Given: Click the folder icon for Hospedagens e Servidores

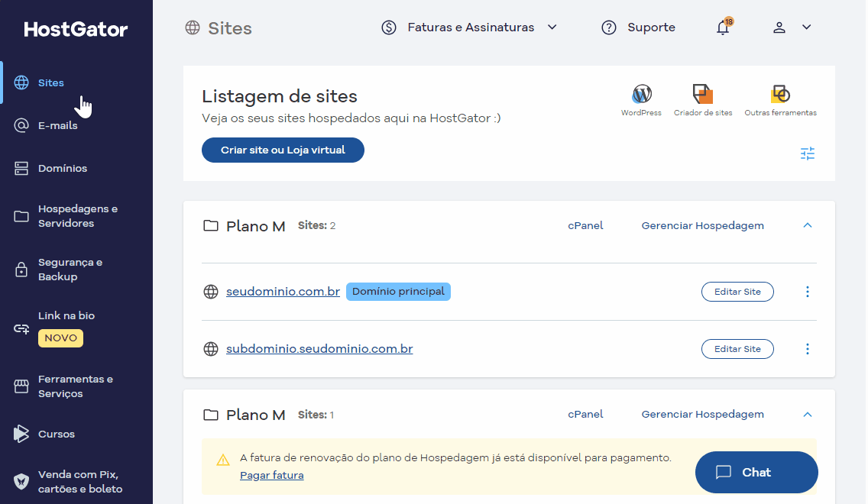Looking at the screenshot, I should tap(21, 216).
